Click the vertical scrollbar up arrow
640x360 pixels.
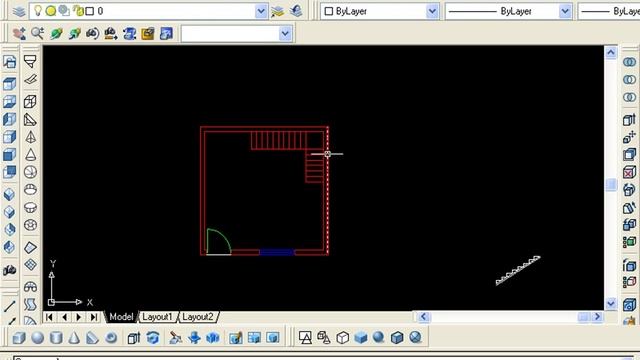611,52
